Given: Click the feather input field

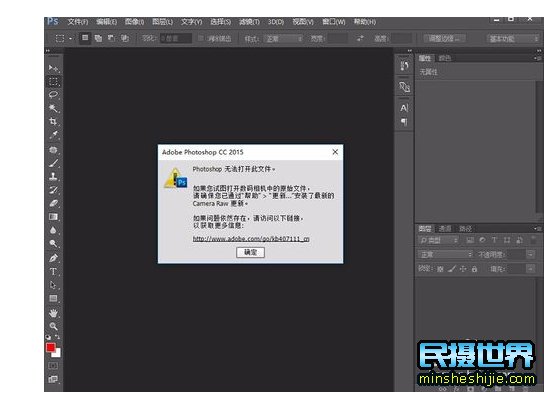Looking at the screenshot, I should click(176, 38).
